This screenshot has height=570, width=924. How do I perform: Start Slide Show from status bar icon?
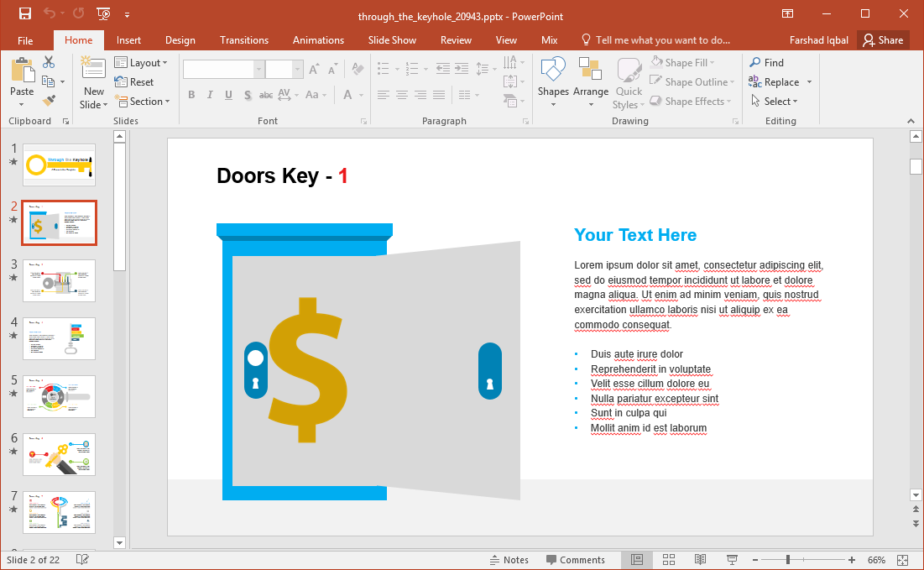point(731,560)
